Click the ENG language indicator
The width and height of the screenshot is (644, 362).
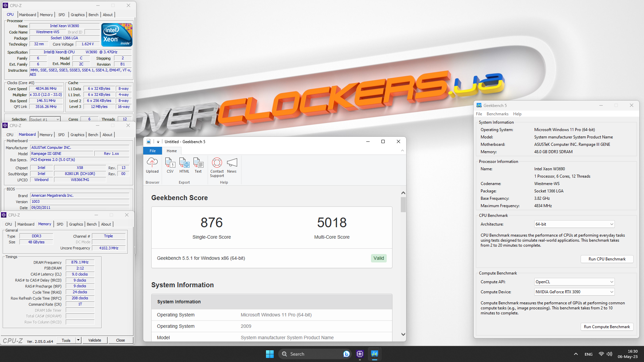(588, 354)
